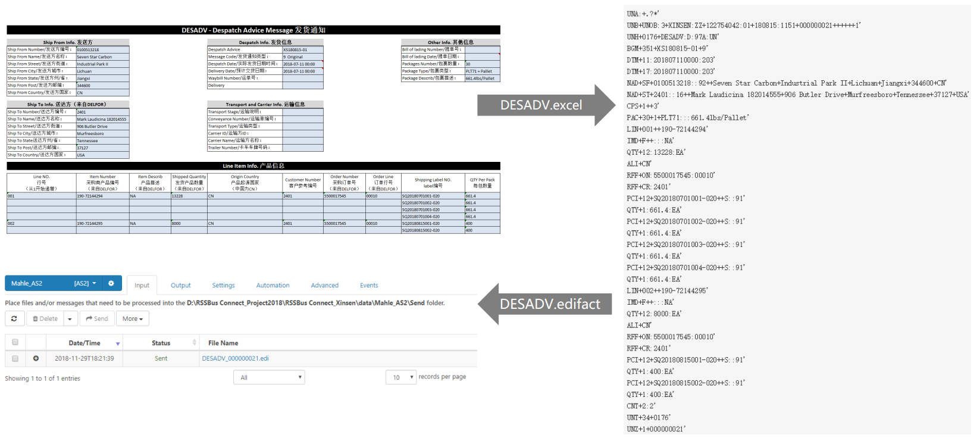This screenshot has width=980, height=441.
Task: Click the Send button
Action: (x=97, y=318)
